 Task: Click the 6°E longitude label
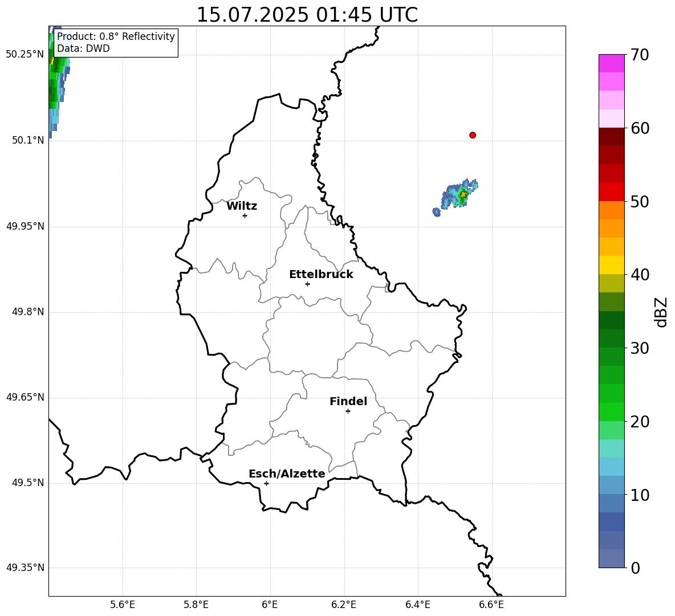[x=270, y=605]
